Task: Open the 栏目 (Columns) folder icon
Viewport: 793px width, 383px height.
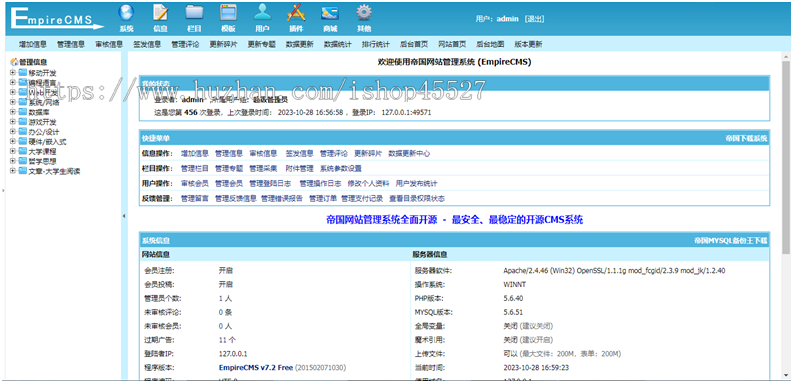Action: (x=194, y=13)
